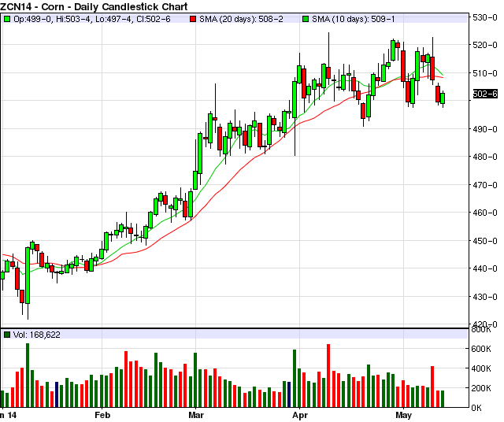Click the green OHLC legend swatch
The image size is (504, 422).
pos(7,19)
